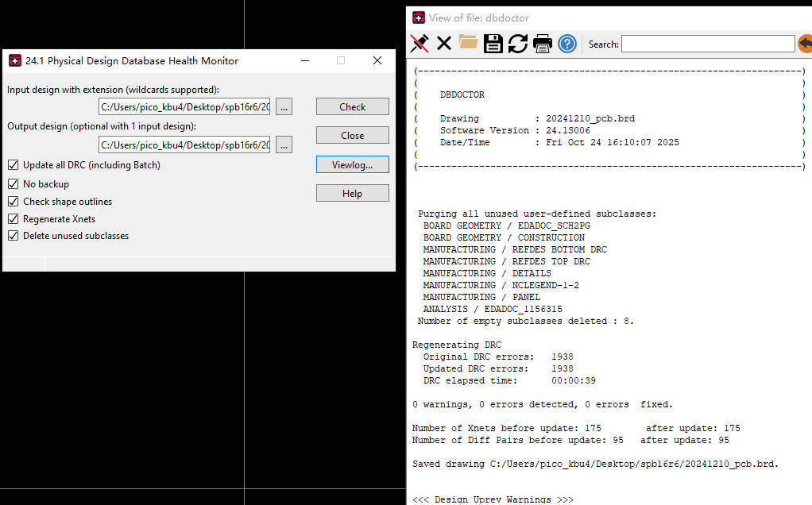This screenshot has width=812, height=505.
Task: Click the Input design path field
Action: (184, 106)
